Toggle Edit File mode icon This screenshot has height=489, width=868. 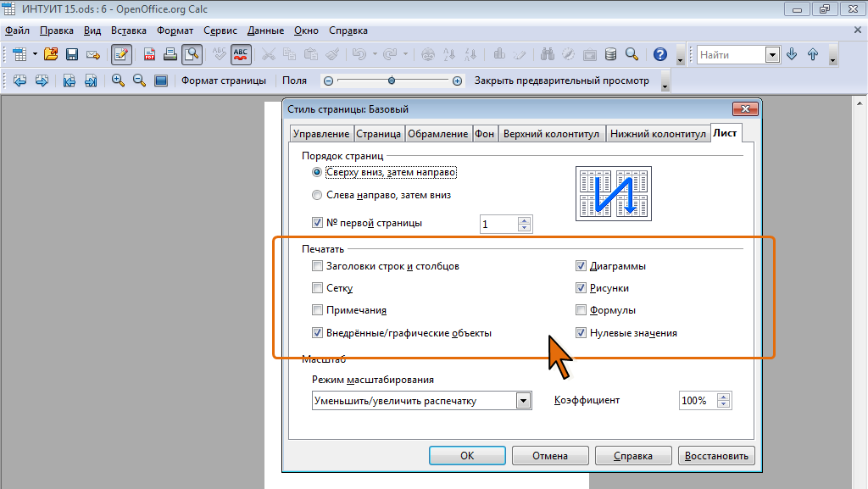tap(120, 54)
